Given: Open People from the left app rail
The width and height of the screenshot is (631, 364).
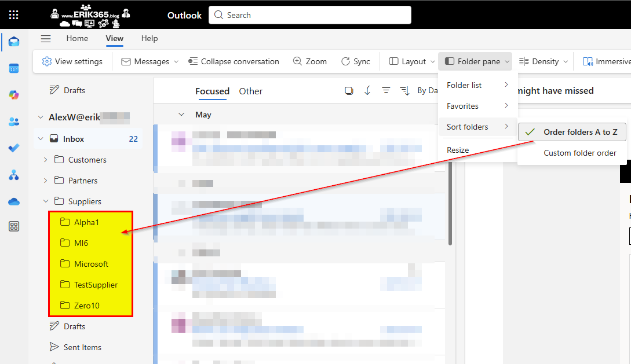Looking at the screenshot, I should (x=14, y=122).
